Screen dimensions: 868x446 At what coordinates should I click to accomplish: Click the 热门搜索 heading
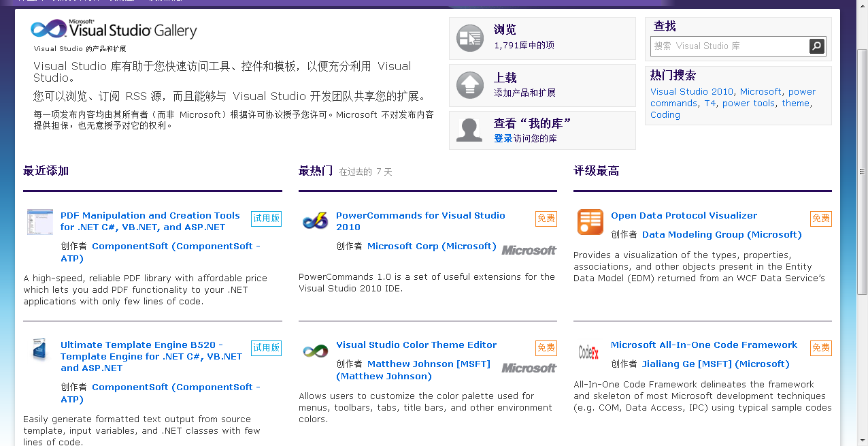673,75
